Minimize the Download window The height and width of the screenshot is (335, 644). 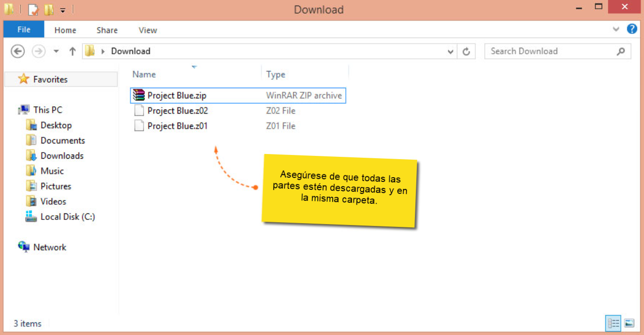pyautogui.click(x=579, y=7)
